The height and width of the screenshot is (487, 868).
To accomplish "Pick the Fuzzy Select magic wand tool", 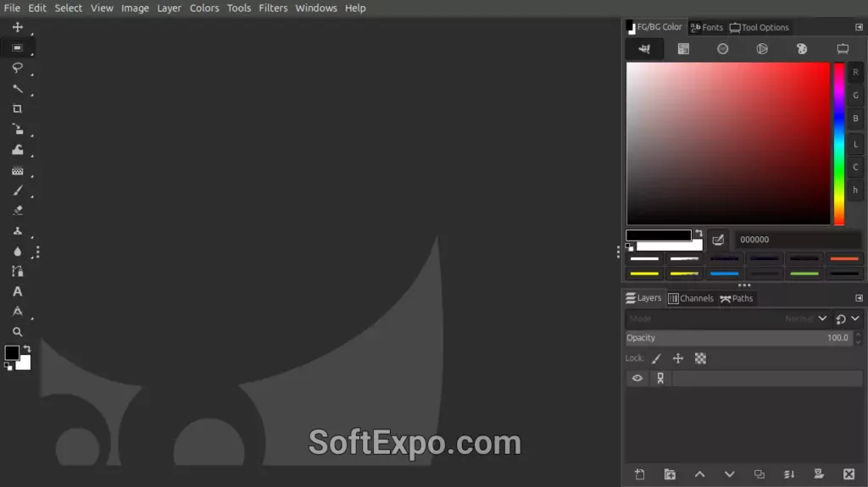I will (x=17, y=89).
